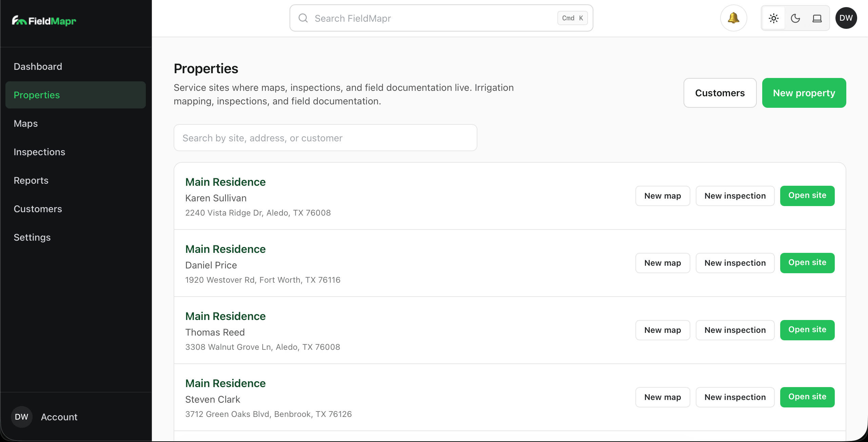
Task: Select Properties in the sidebar
Action: (76, 95)
